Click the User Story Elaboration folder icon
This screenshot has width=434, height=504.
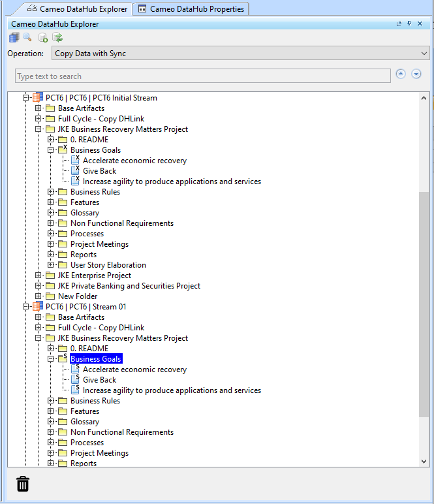click(63, 265)
